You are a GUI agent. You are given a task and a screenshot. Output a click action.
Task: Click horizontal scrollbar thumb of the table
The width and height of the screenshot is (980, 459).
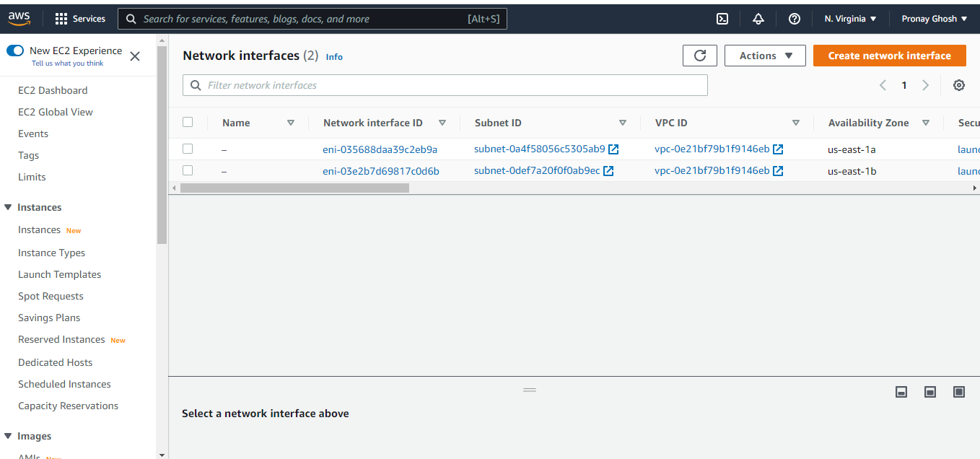click(294, 188)
